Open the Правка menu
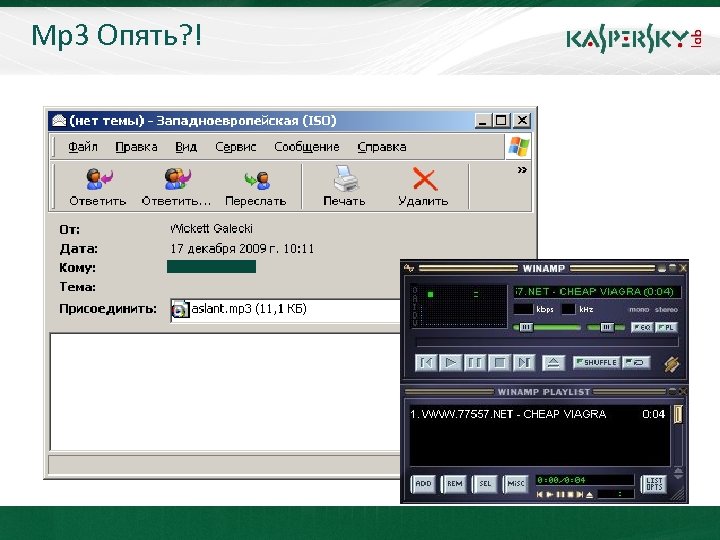Screen dimensions: 720x540 (136, 147)
